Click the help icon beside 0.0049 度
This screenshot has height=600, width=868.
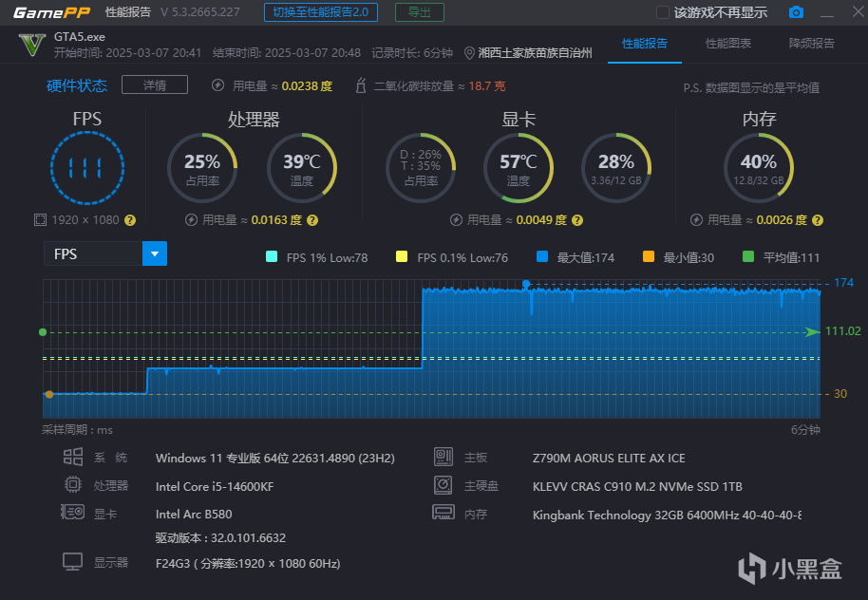coord(576,220)
